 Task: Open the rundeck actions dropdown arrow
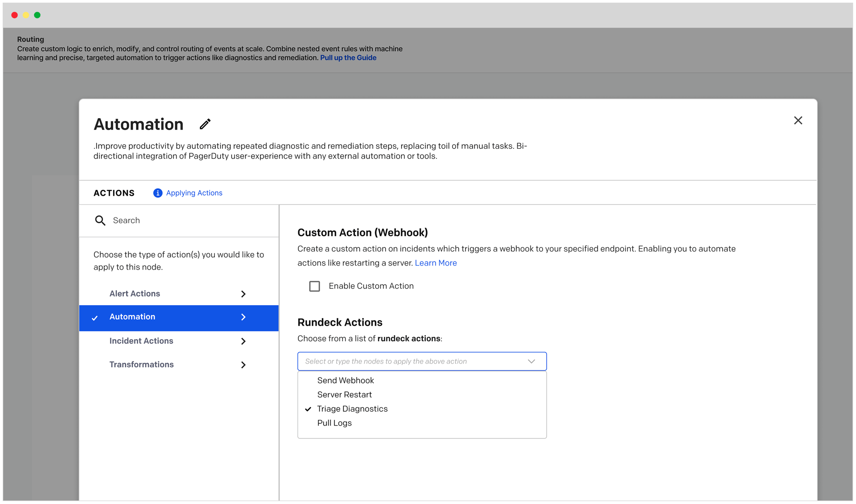[531, 361]
